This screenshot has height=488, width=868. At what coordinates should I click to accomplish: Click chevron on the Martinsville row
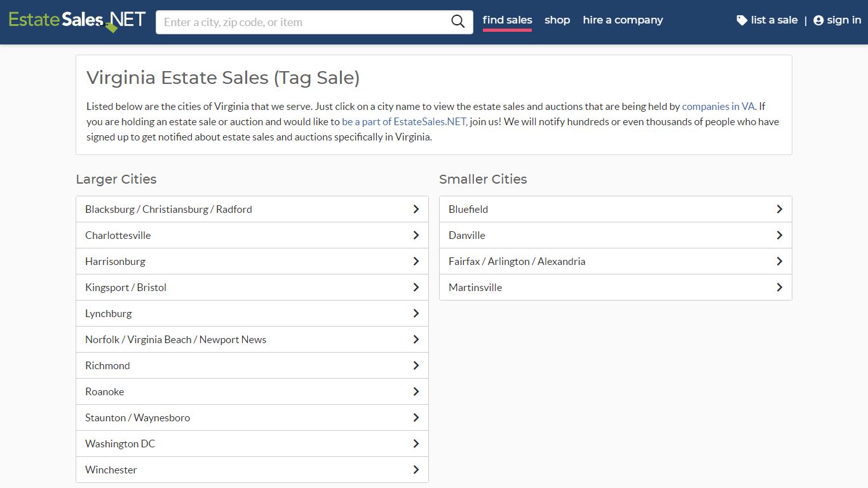click(779, 287)
